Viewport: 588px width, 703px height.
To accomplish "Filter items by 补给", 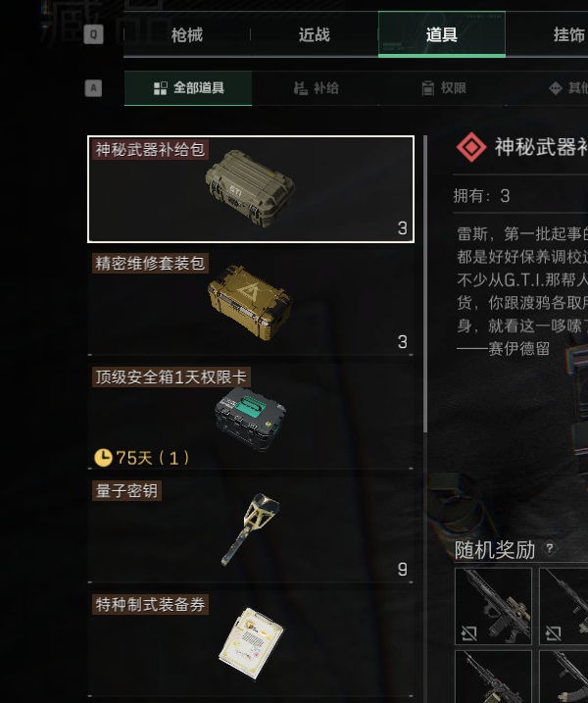I will coord(316,88).
